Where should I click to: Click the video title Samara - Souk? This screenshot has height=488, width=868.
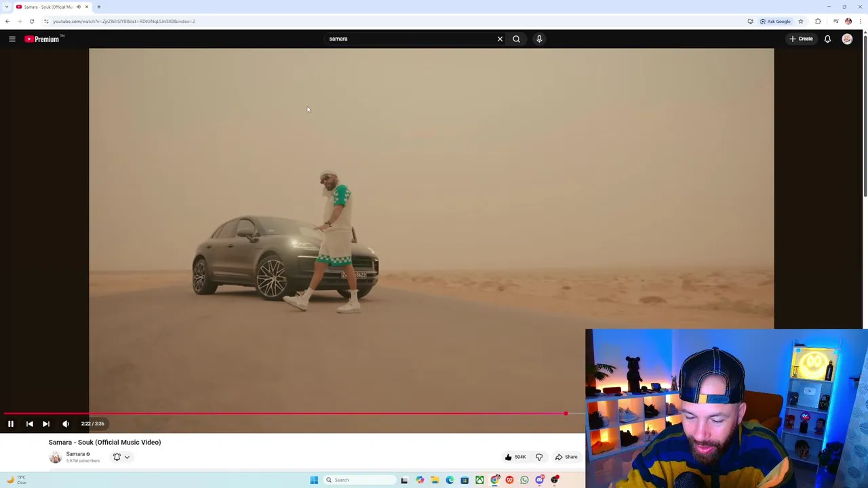(104, 443)
